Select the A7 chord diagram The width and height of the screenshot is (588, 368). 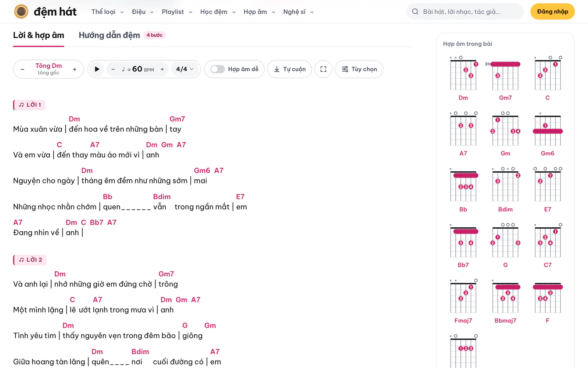(x=463, y=134)
